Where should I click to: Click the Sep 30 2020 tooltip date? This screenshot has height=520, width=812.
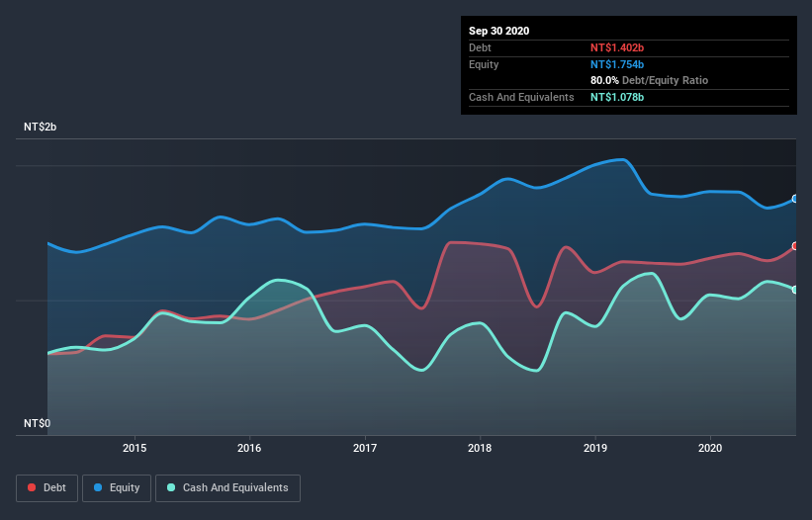click(x=498, y=31)
